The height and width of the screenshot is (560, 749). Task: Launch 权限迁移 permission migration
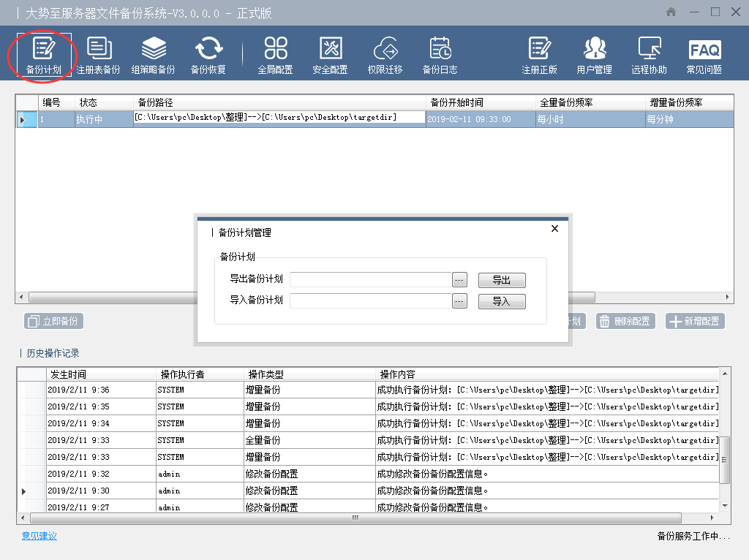(x=385, y=56)
